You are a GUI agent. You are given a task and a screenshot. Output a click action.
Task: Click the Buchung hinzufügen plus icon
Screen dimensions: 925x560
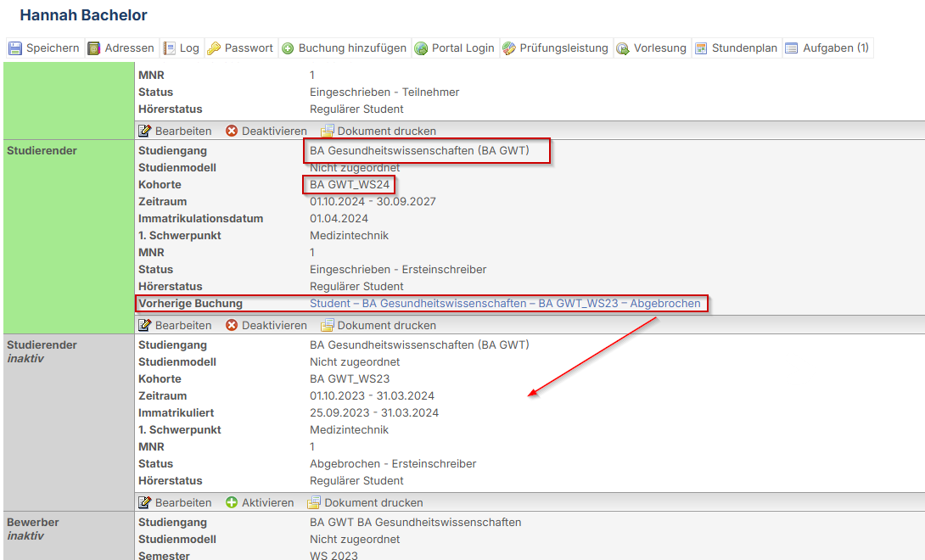pyautogui.click(x=288, y=48)
